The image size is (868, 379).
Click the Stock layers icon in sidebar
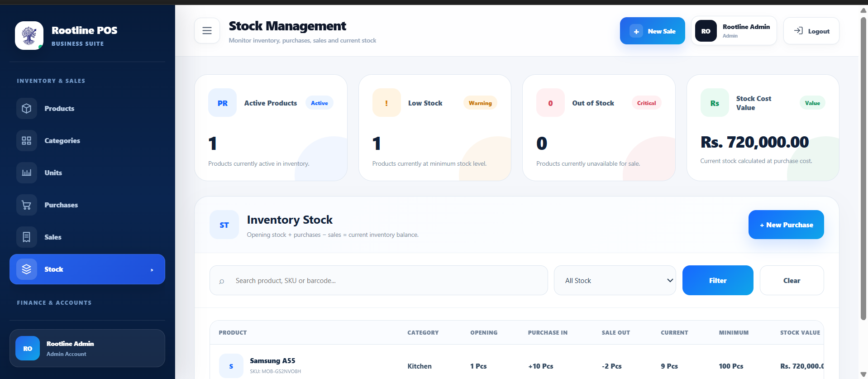(x=27, y=269)
